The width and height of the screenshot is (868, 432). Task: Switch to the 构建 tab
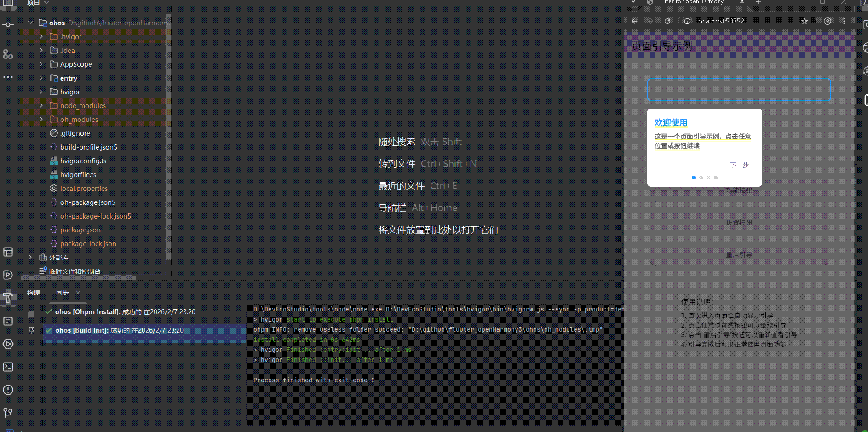tap(34, 293)
